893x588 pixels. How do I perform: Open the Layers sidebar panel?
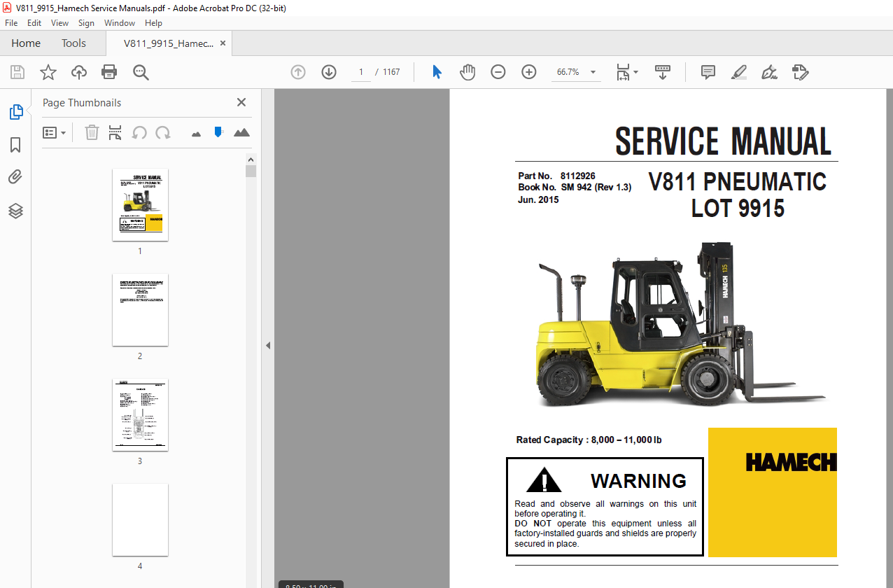(15, 211)
